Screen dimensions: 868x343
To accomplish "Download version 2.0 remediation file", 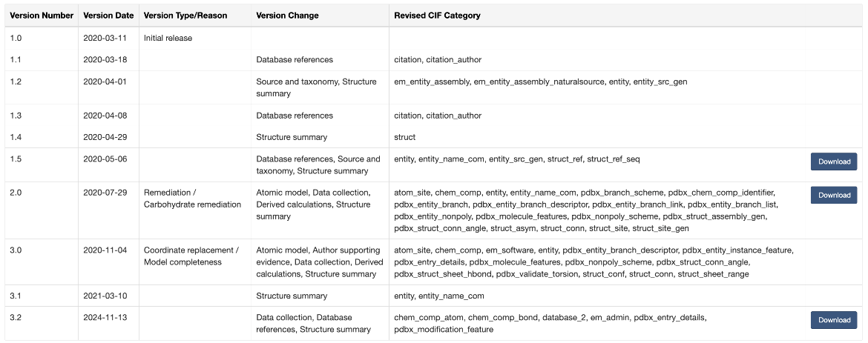I will pyautogui.click(x=834, y=195).
